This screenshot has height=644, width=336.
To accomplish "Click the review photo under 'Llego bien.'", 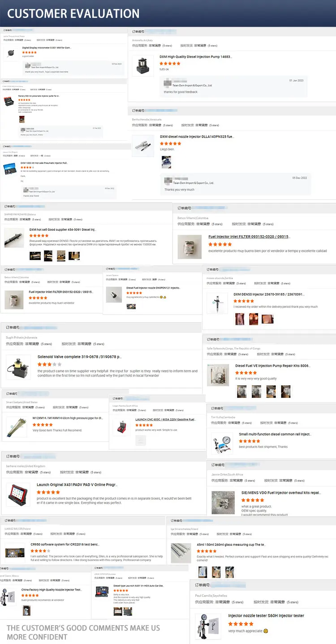I will tap(166, 161).
